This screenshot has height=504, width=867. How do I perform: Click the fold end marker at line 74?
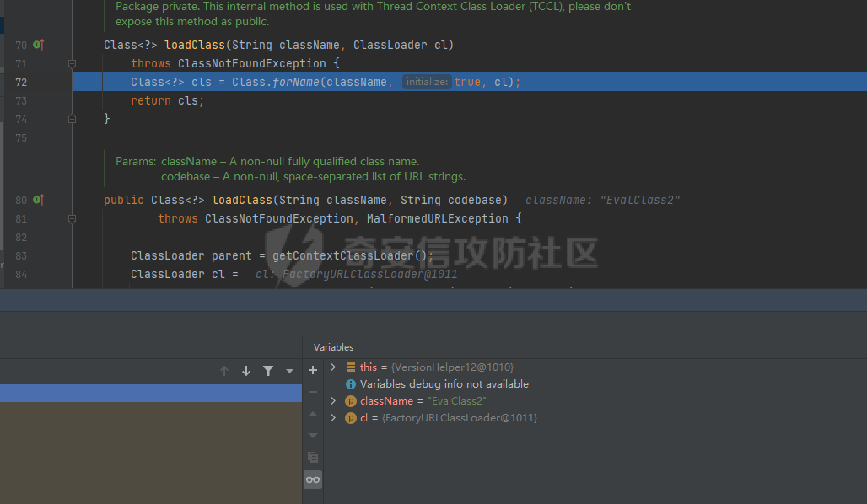pyautogui.click(x=72, y=119)
